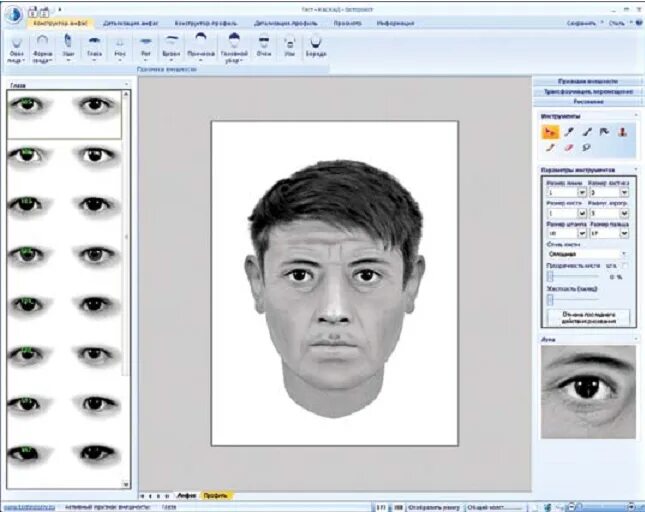Screen dimensions: 645x512
Task: Click Сохранить at top right
Action: (581, 23)
